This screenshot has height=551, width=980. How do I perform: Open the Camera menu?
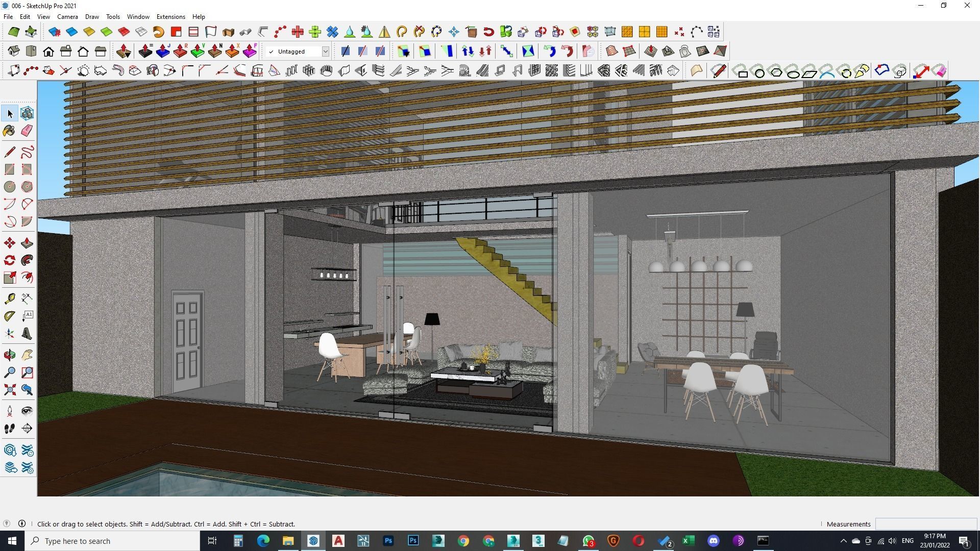[67, 17]
